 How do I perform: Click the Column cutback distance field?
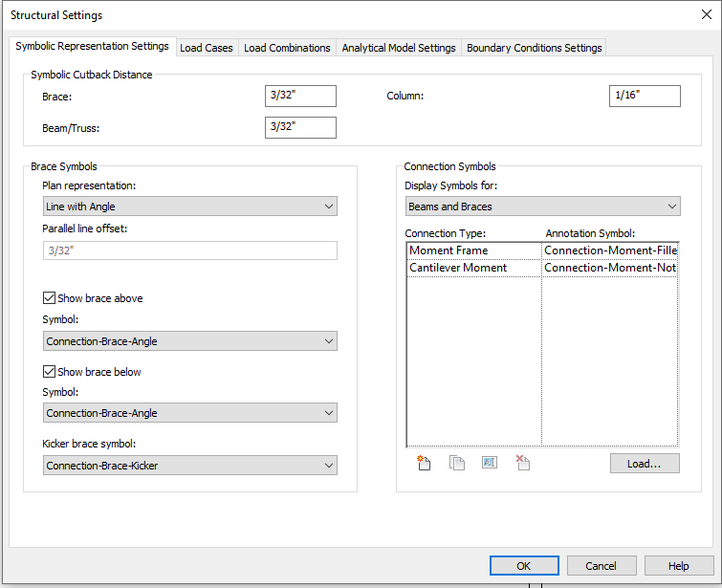tap(645, 96)
